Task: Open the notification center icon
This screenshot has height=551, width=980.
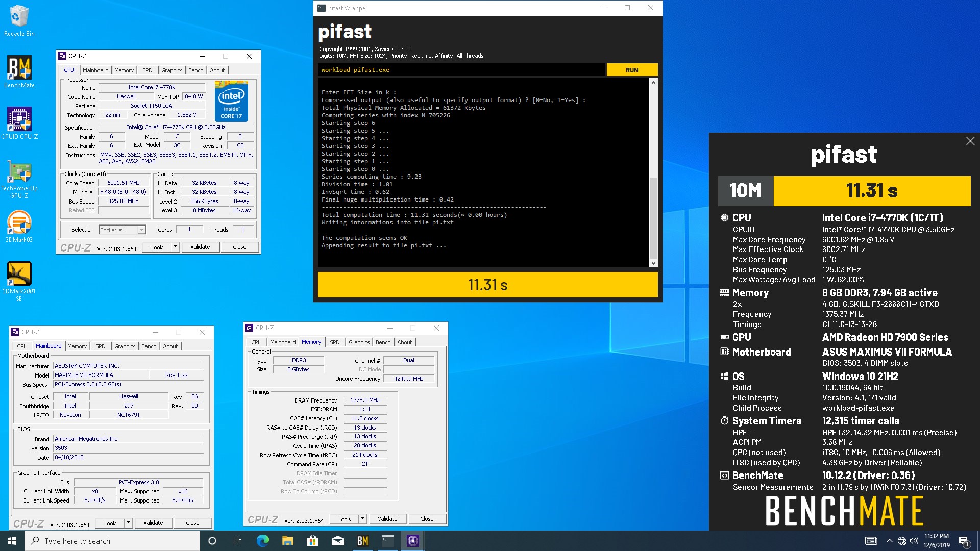Action: 964,541
